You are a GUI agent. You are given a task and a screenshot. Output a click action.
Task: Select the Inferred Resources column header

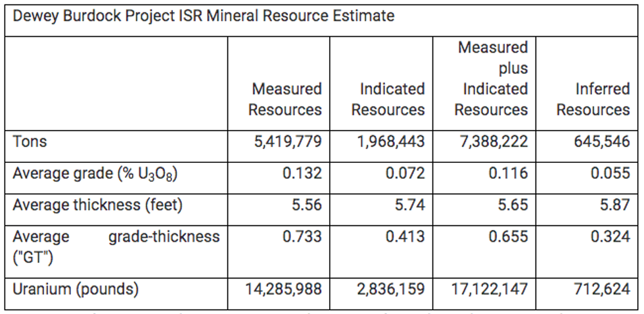[593, 99]
